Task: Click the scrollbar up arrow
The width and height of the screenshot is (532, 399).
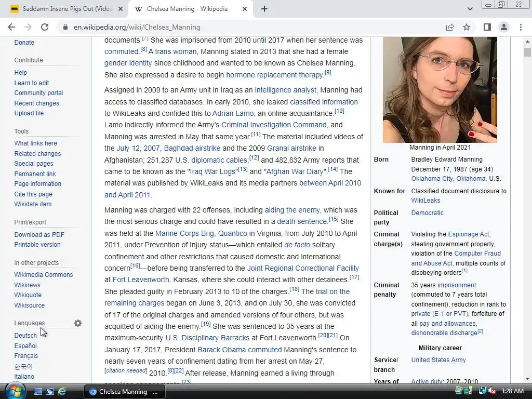Action: click(x=527, y=42)
